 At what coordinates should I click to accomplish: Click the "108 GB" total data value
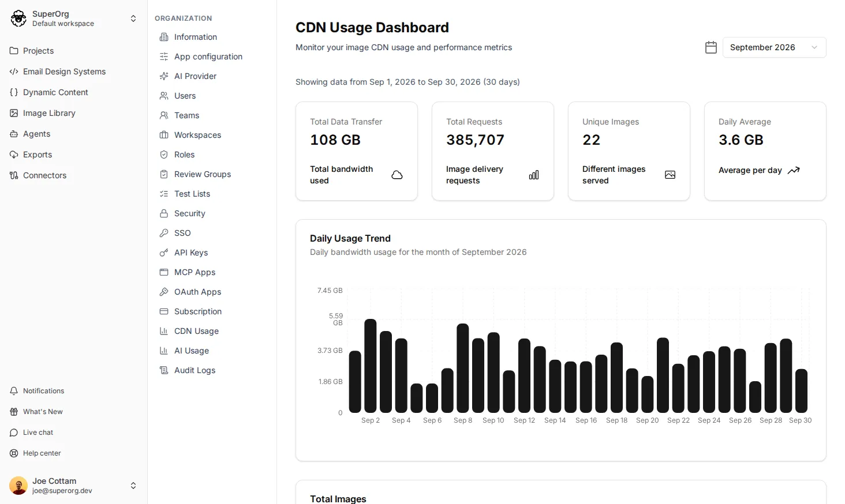pos(335,140)
